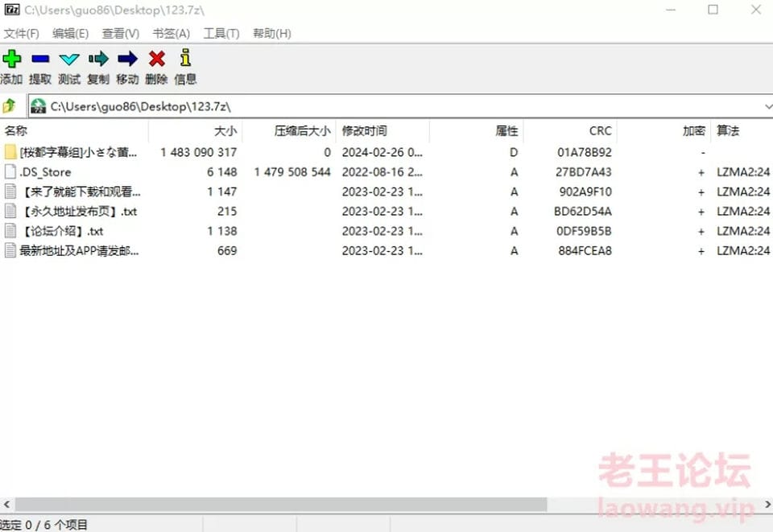This screenshot has width=773, height=532.
Task: Click CRC value BD62D54A
Action: 583,212
